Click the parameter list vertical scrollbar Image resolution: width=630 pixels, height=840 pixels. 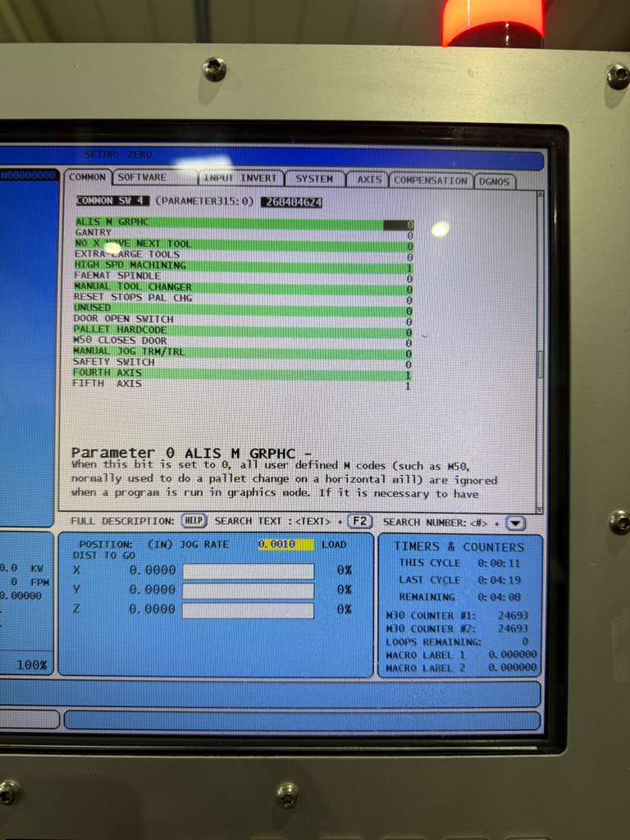540,351
